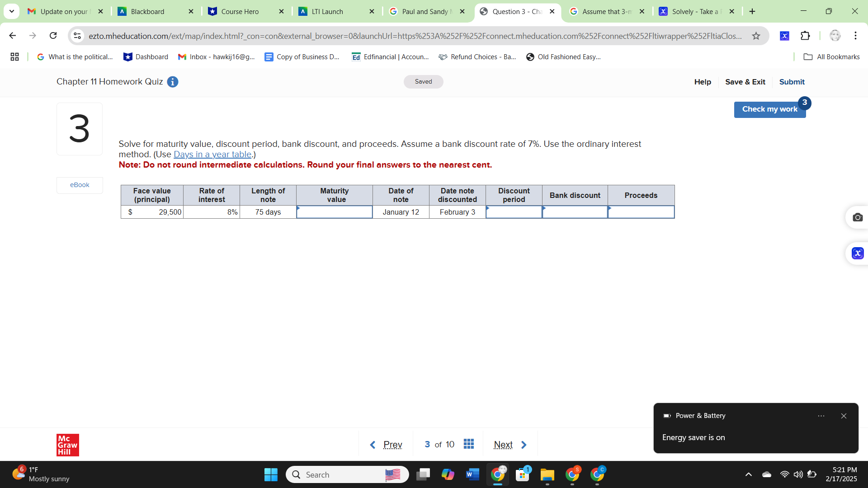Switch to the Course Hero tab
Screen dimensions: 868x488
240,11
